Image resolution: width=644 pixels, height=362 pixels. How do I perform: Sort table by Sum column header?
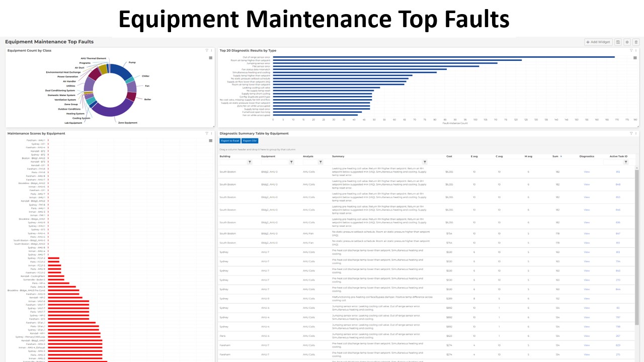point(555,156)
